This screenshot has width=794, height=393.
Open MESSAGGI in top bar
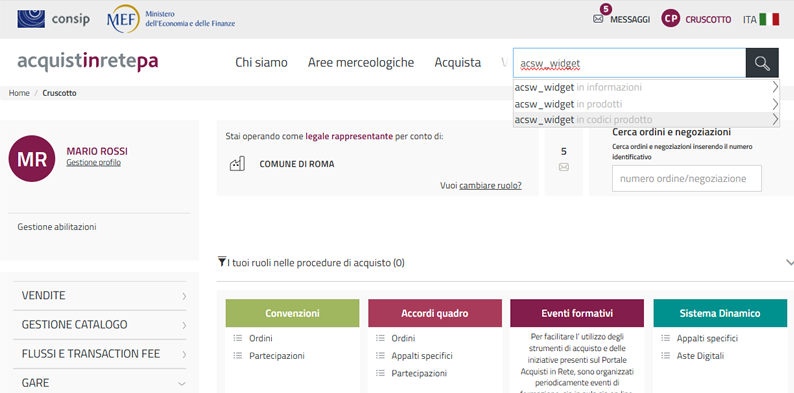coord(630,20)
